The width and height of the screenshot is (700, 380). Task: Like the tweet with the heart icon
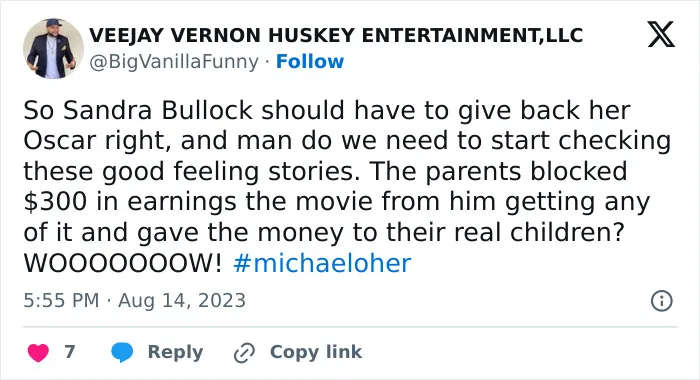coord(38,352)
